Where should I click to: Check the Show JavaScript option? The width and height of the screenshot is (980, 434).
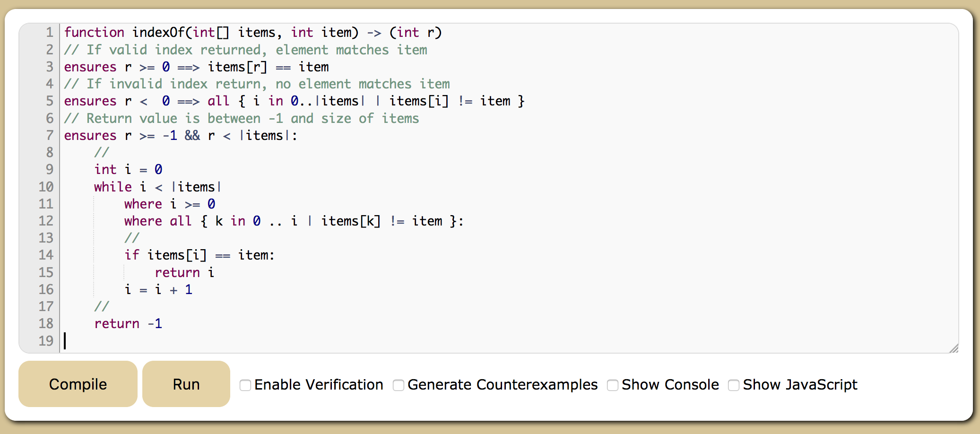pos(734,385)
